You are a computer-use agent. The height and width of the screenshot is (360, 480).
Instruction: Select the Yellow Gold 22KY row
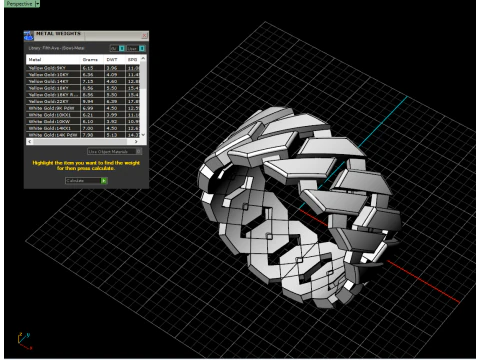click(x=83, y=101)
